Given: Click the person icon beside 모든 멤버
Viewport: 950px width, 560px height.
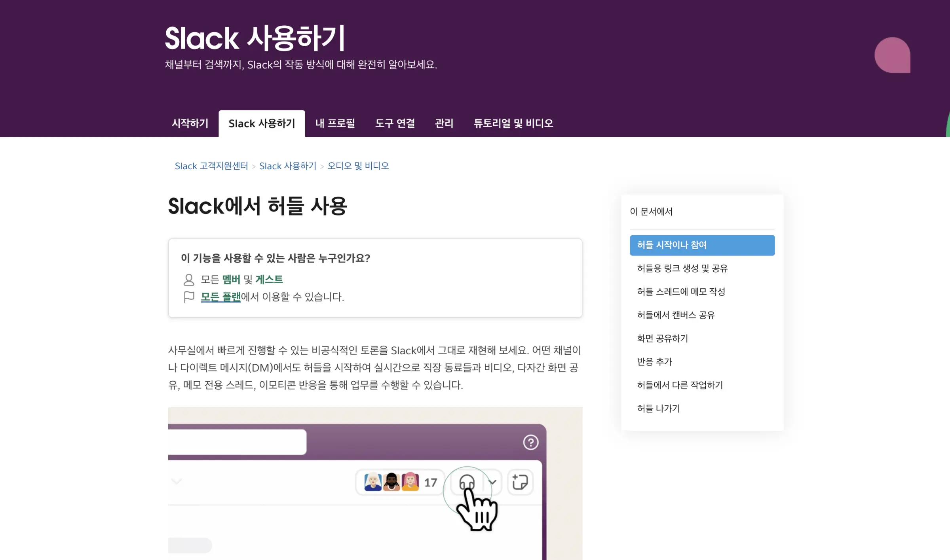Looking at the screenshot, I should tap(189, 280).
